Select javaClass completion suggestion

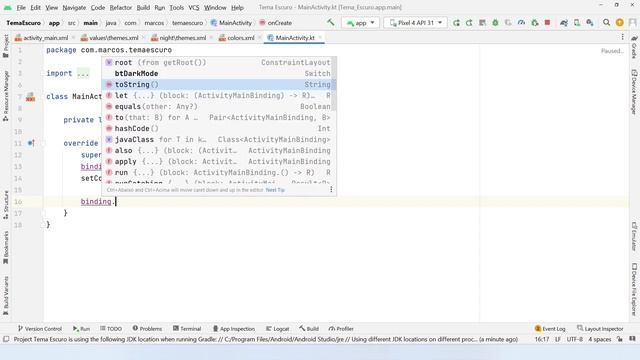tap(218, 140)
